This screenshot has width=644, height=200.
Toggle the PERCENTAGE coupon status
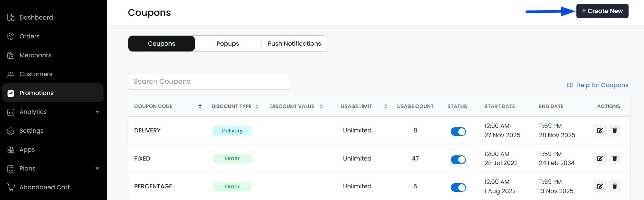pos(458,187)
